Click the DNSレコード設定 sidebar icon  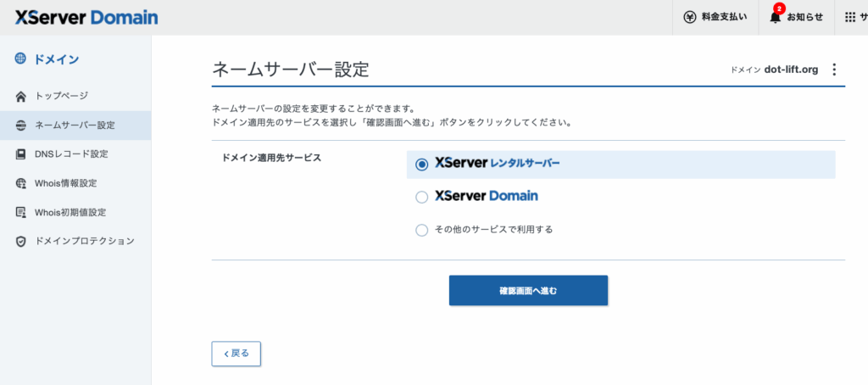tap(21, 154)
